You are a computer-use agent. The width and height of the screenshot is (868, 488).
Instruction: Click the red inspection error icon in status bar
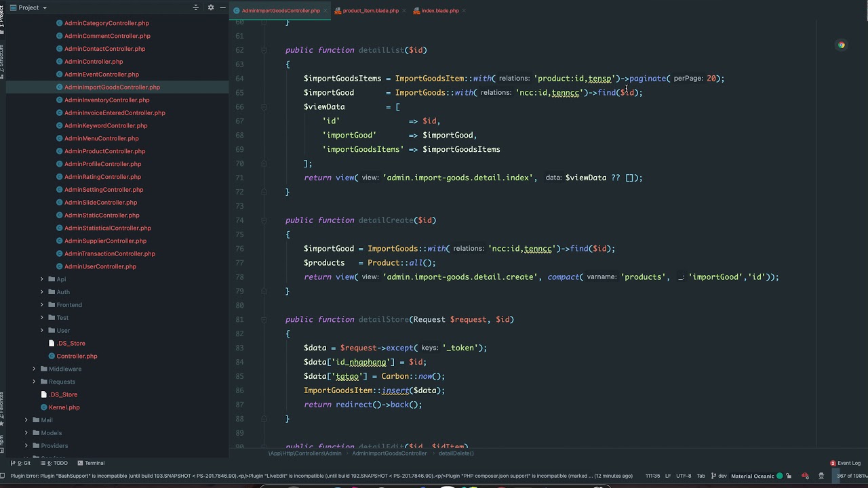[805, 476]
